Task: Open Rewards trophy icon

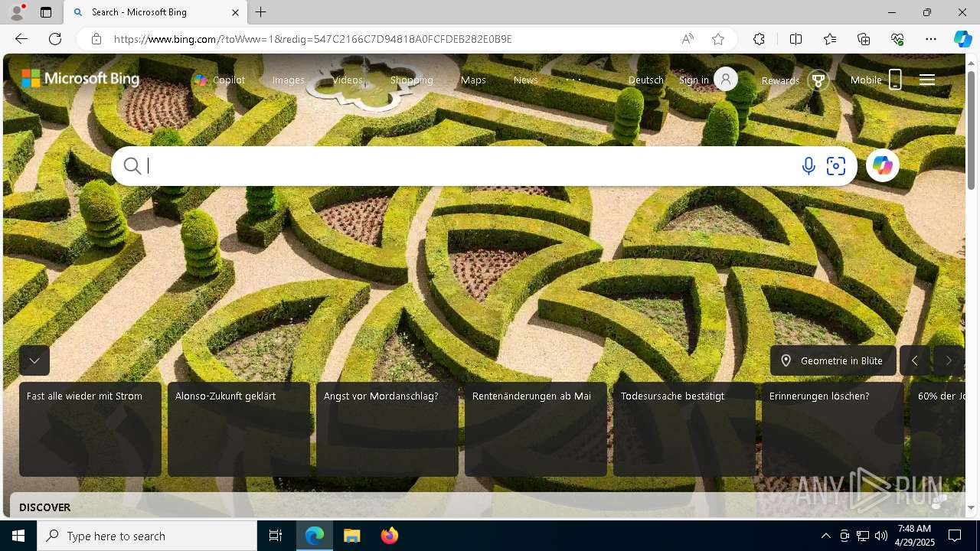Action: pos(818,80)
